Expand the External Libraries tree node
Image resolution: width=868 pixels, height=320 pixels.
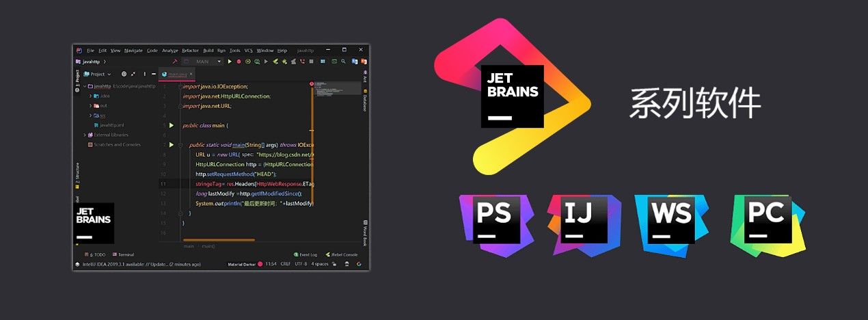[84, 135]
